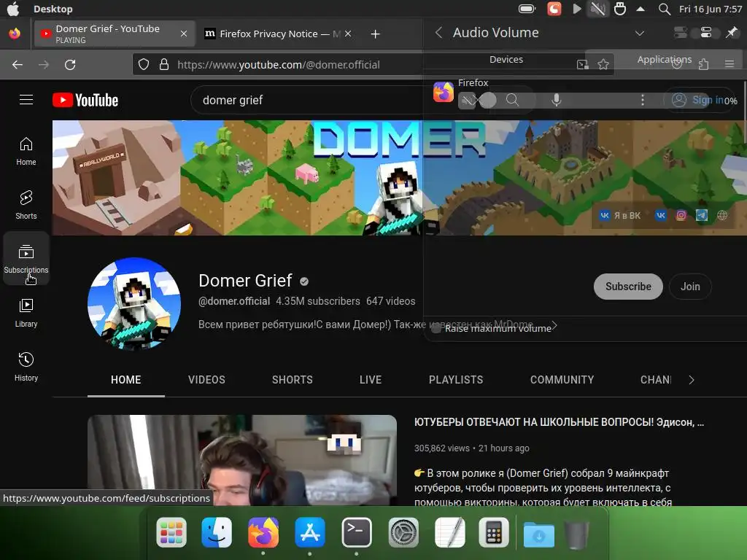The width and height of the screenshot is (747, 560).
Task: Close the Firefox Privacy Notice tab
Action: tap(348, 34)
